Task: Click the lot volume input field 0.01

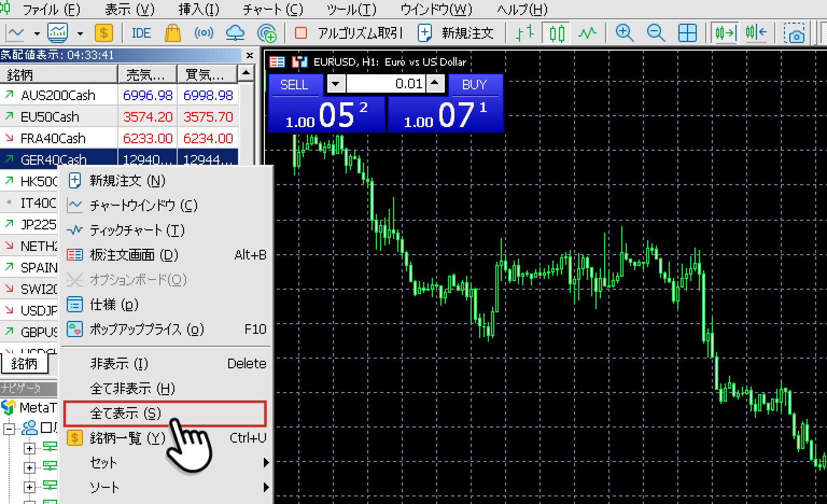Action: coord(386,83)
